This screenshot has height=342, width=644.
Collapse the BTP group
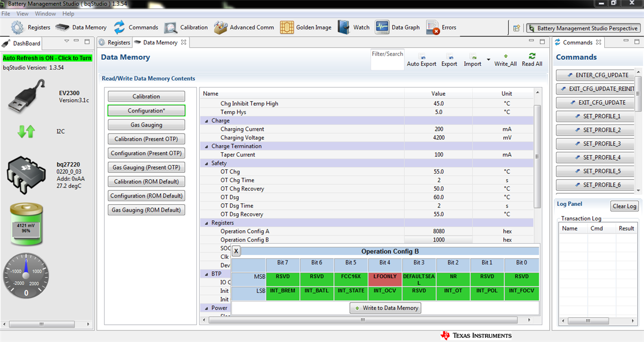pos(206,274)
